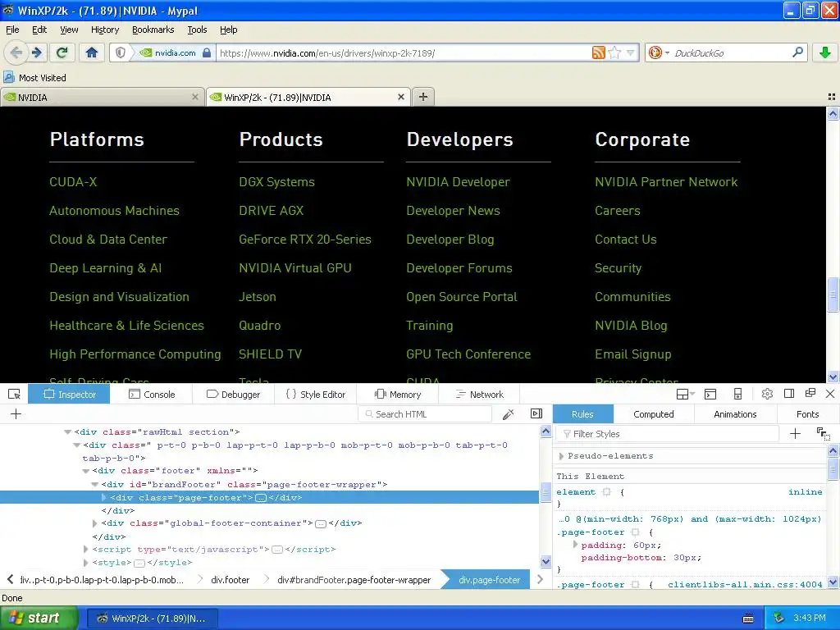Switch to the Computed sidebar tab
The width and height of the screenshot is (840, 630).
click(654, 414)
